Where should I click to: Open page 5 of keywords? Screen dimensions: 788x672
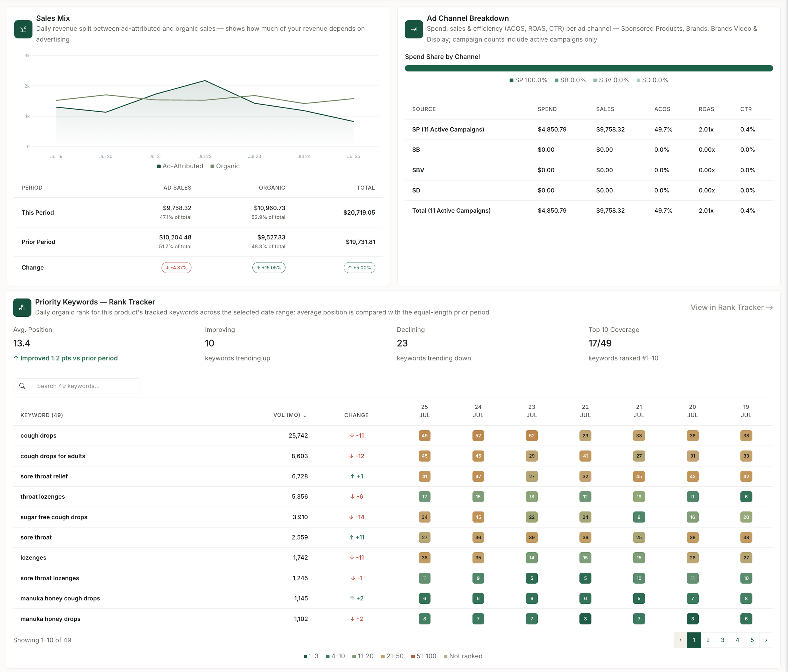coord(752,640)
